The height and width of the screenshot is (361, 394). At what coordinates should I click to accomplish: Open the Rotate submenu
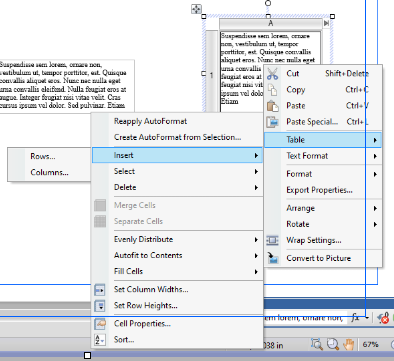click(x=323, y=224)
